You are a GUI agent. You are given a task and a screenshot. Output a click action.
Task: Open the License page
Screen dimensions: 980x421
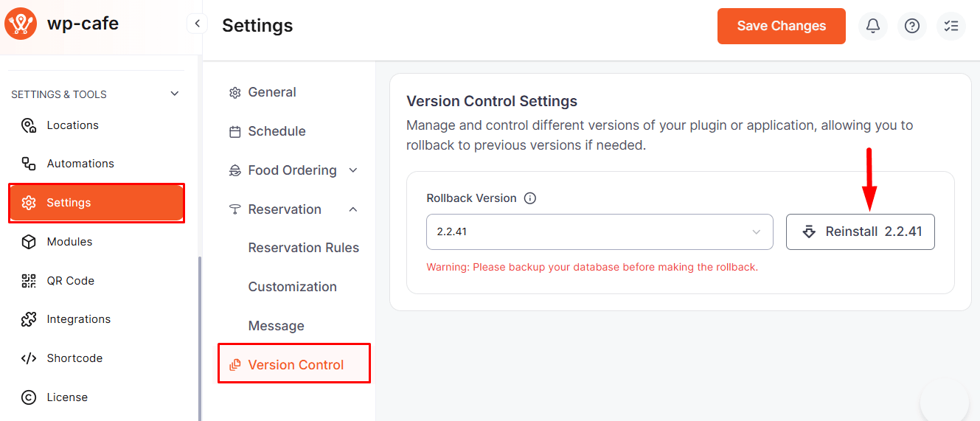tap(67, 397)
